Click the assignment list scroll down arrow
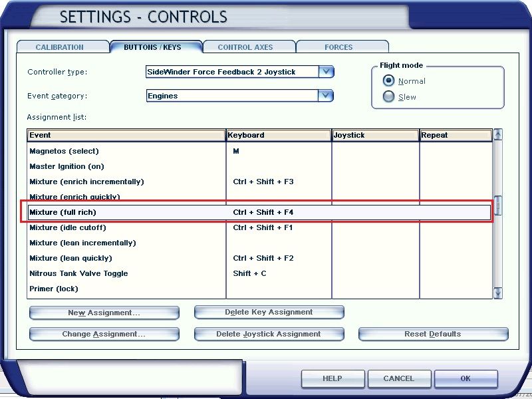The width and height of the screenshot is (532, 399). pyautogui.click(x=498, y=293)
